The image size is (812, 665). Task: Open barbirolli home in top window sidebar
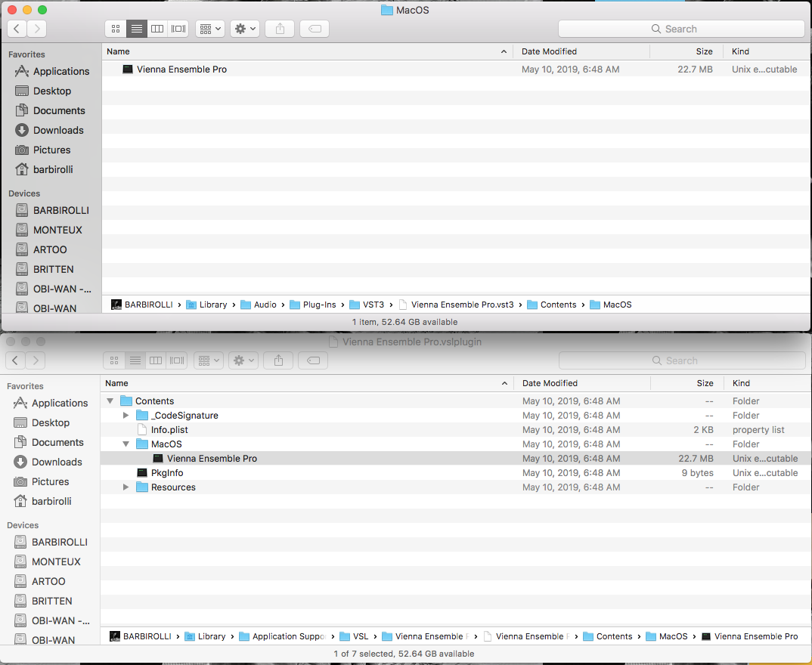coord(44,170)
